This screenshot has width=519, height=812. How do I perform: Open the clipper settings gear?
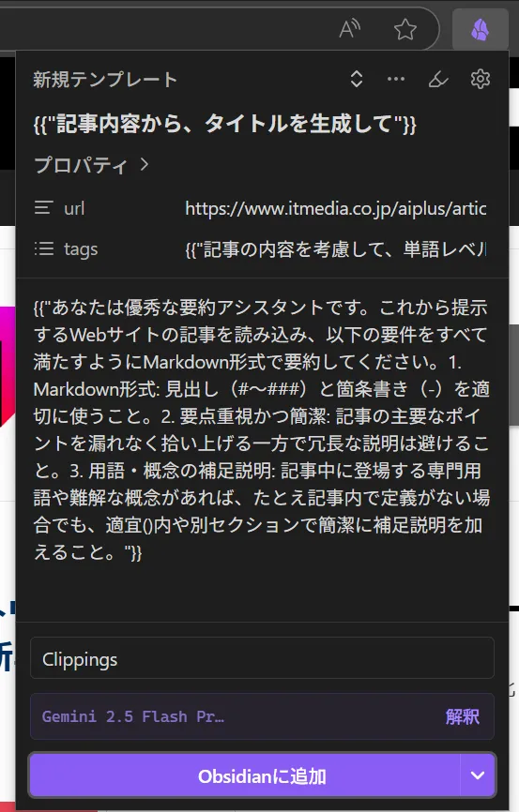coord(481,80)
